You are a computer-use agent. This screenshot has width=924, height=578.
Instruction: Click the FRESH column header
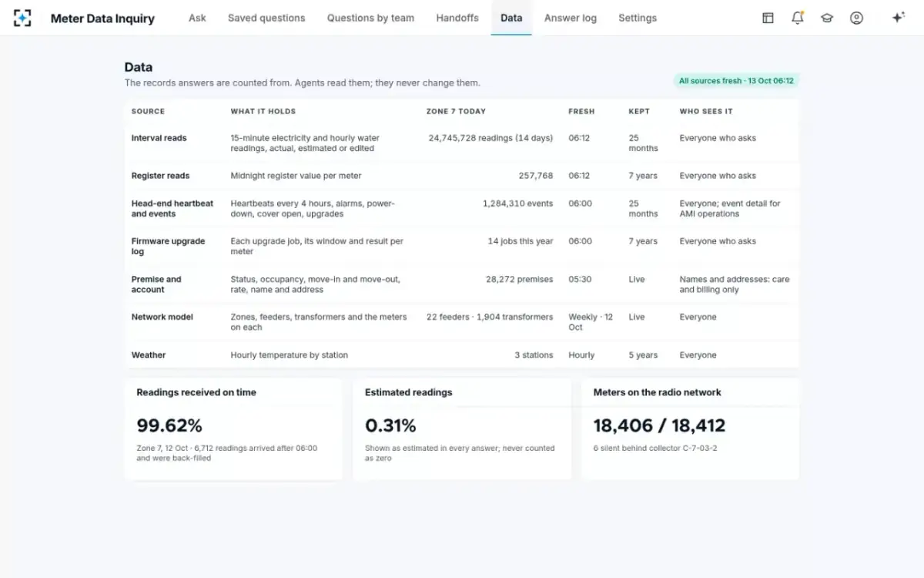581,111
